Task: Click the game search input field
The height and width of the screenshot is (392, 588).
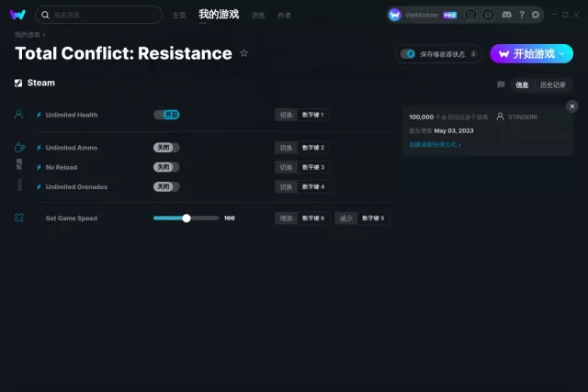Action: click(101, 15)
